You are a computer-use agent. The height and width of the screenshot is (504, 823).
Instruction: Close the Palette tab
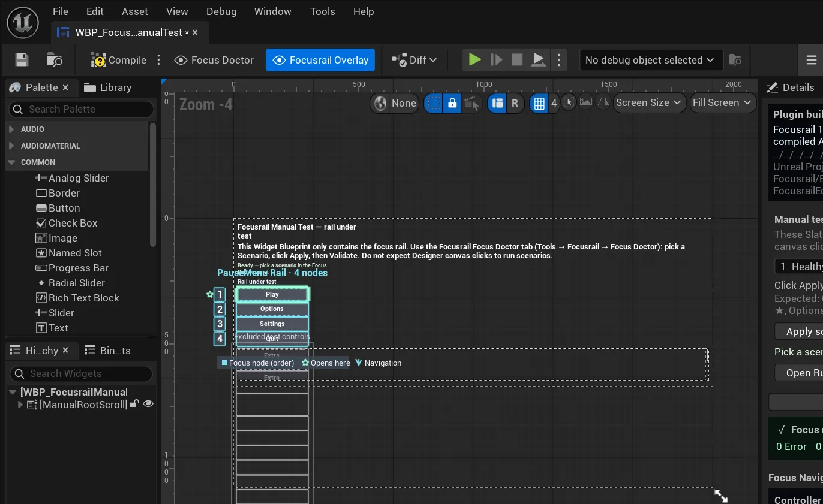(x=65, y=87)
